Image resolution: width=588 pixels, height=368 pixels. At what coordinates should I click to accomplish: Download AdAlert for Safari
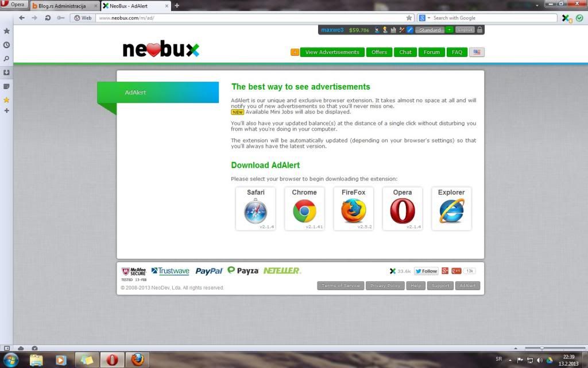tap(256, 208)
